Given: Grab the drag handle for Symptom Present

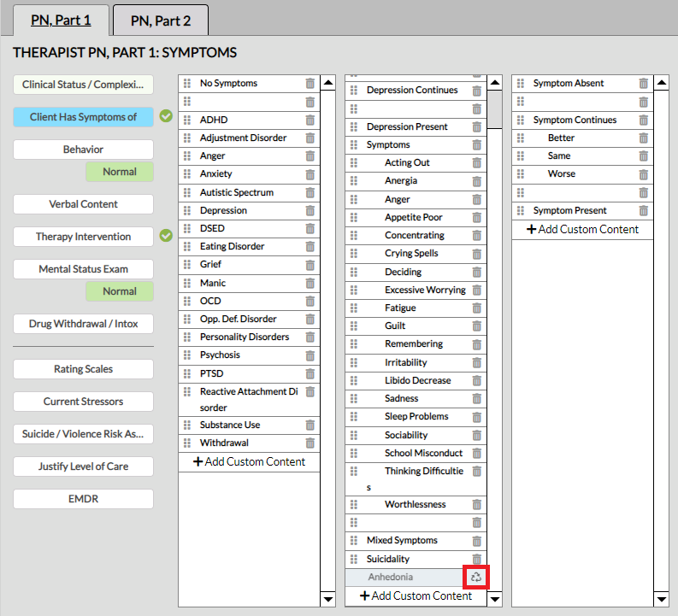Looking at the screenshot, I should point(521,210).
